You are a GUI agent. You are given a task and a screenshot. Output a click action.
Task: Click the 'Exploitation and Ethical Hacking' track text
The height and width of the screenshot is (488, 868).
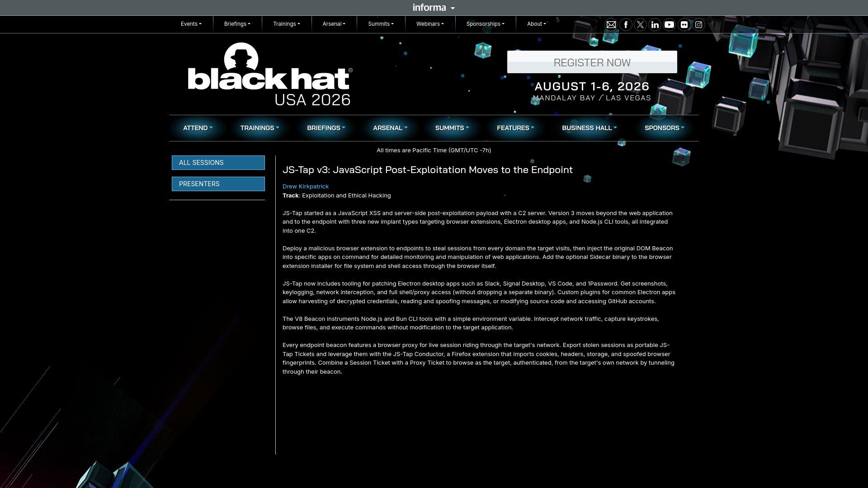[346, 196]
